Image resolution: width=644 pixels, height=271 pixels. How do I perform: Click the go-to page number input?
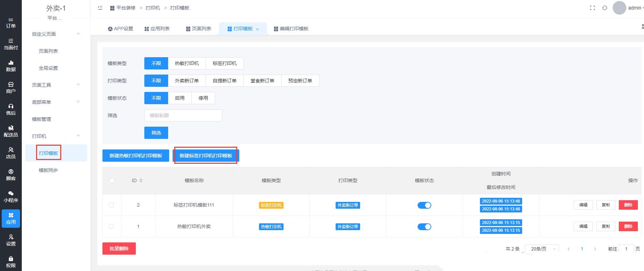pyautogui.click(x=626, y=249)
